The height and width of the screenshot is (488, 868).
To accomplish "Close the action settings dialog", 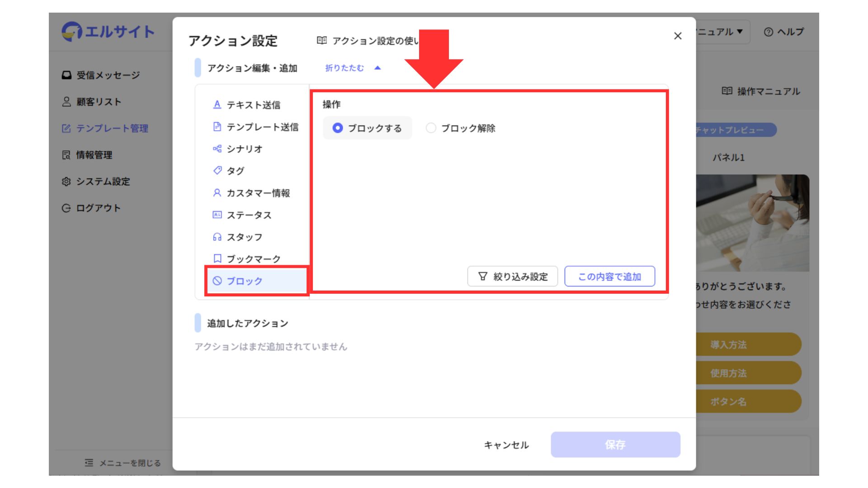I will coord(677,36).
